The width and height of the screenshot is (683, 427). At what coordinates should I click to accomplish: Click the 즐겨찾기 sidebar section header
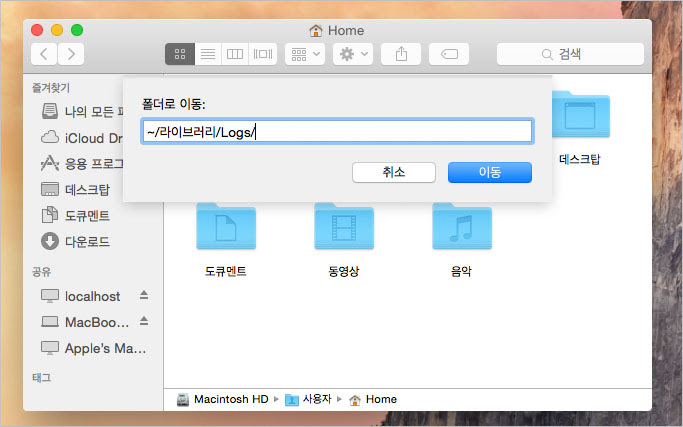pyautogui.click(x=51, y=88)
